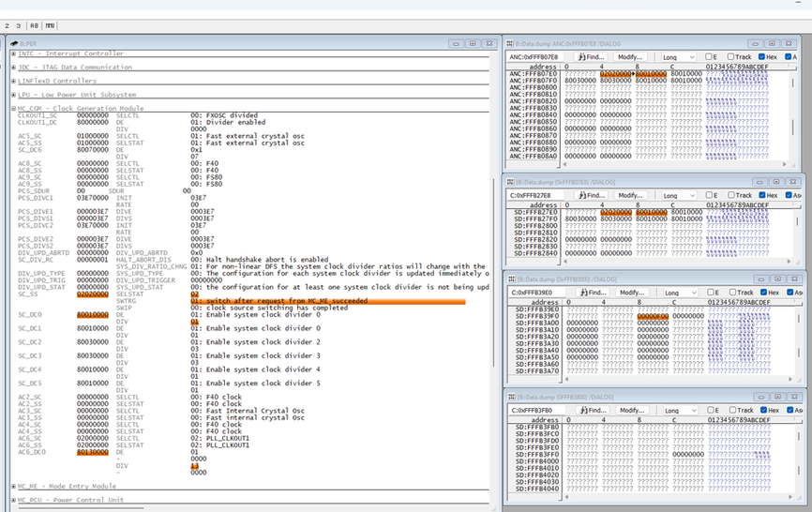This screenshot has width=812, height=512.
Task: Click Find in C:0xFFFB27E8 dump window
Action: pyautogui.click(x=592, y=195)
